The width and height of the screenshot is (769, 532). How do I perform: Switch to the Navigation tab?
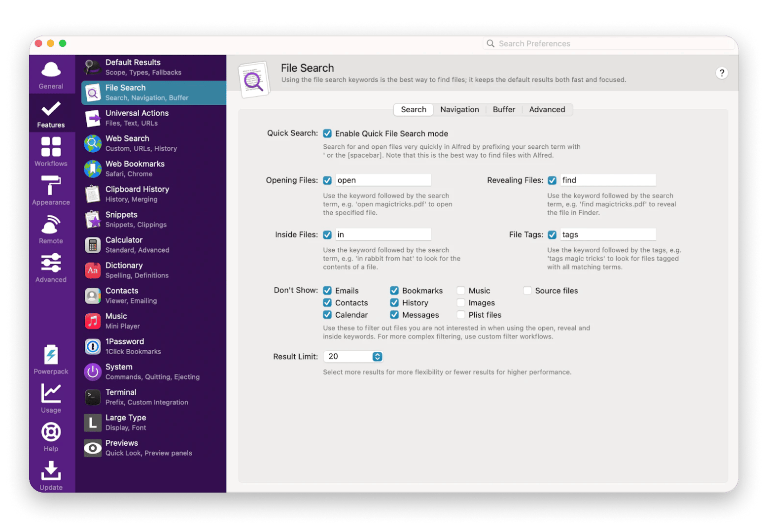click(x=459, y=109)
